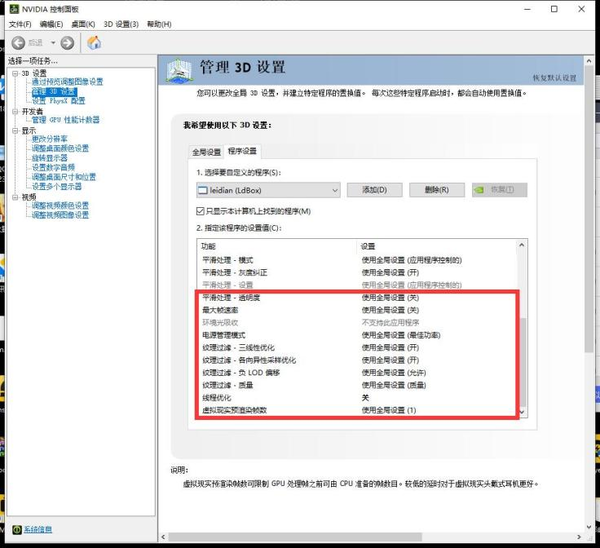600x548 pixels.
Task: Click the settings list scroll-down arrow
Action: click(522, 412)
